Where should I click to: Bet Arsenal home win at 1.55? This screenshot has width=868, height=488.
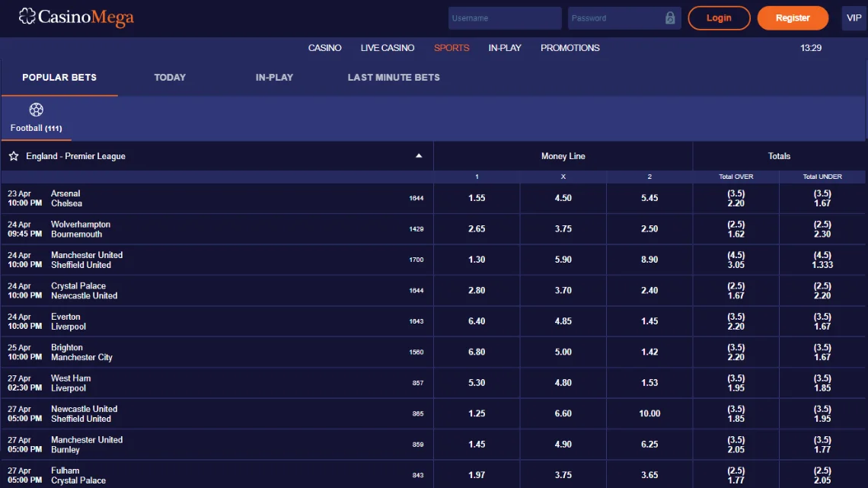[x=477, y=198]
